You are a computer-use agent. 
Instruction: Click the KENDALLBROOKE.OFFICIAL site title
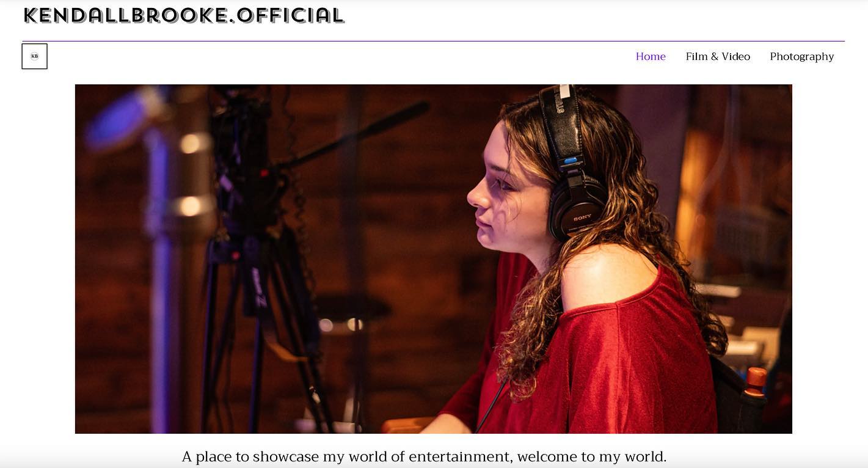coord(184,15)
